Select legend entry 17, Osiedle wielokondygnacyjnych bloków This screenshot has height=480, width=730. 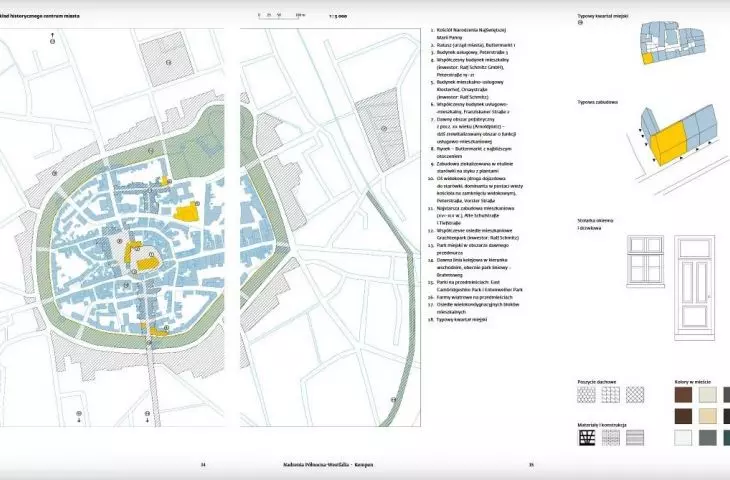pos(473,308)
